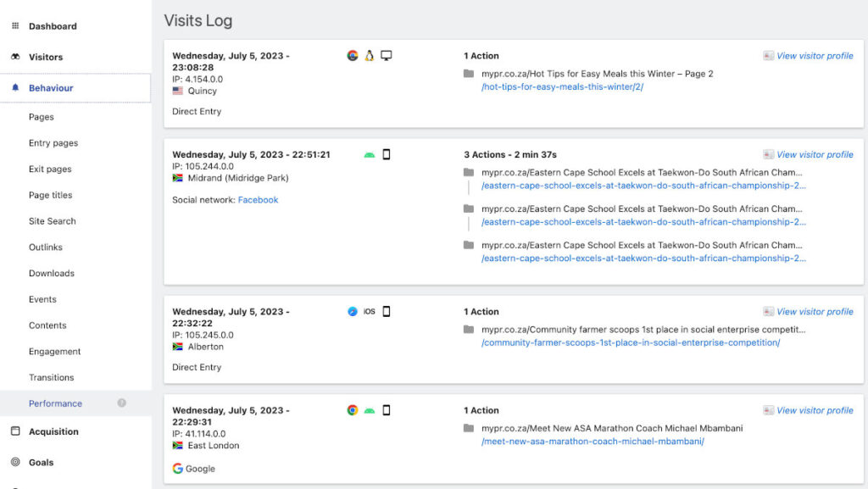Select Engagement in sidebar

click(x=55, y=351)
